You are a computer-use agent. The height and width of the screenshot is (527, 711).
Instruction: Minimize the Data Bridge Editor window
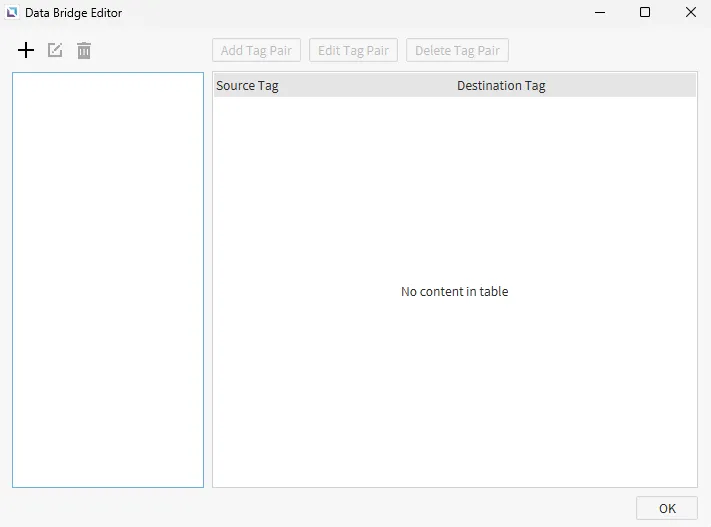pyautogui.click(x=600, y=13)
